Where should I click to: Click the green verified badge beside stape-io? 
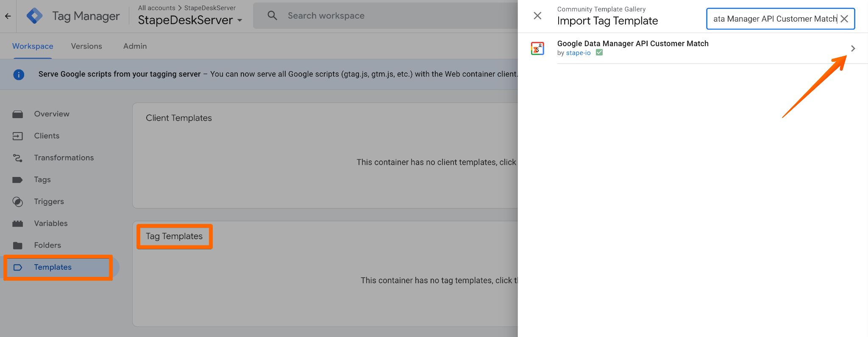[x=599, y=52]
